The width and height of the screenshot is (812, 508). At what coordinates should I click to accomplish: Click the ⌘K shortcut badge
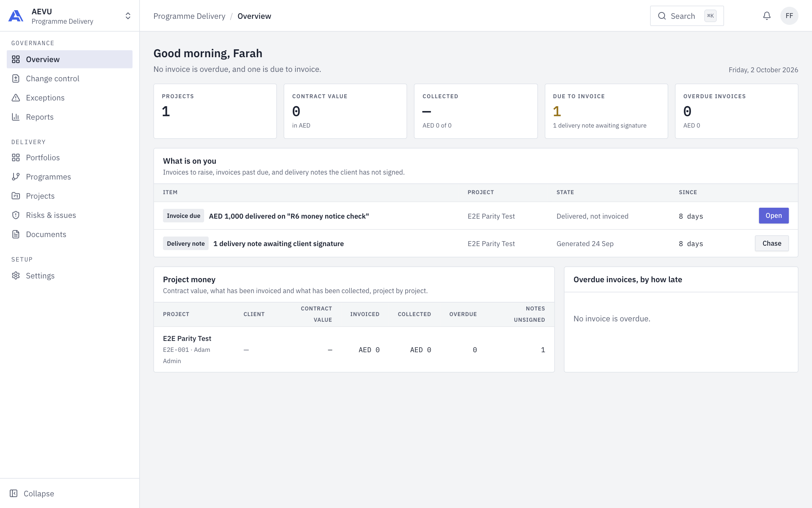pos(710,16)
